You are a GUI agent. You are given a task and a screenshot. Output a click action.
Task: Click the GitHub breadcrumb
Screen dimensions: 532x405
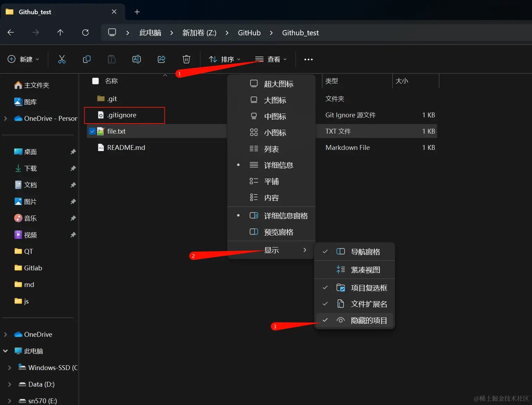(249, 33)
